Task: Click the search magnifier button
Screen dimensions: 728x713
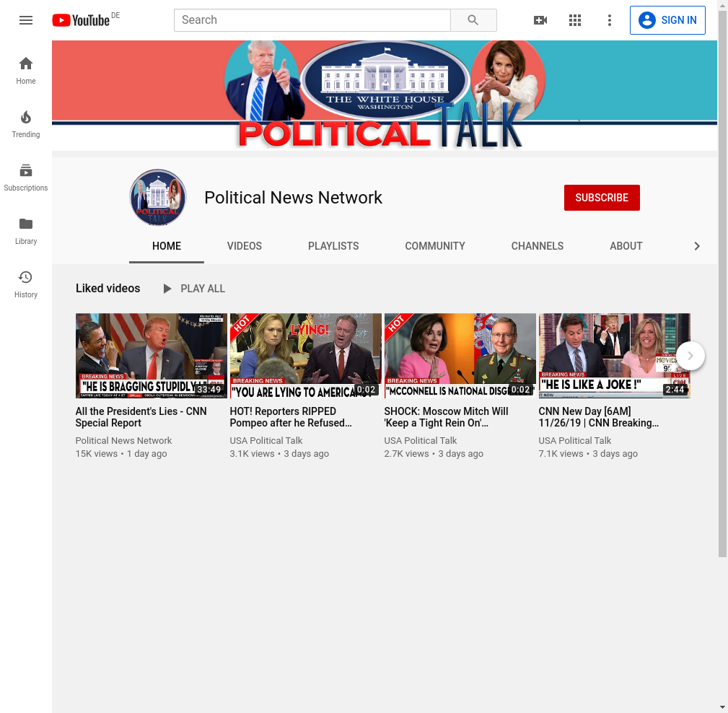Action: click(x=473, y=20)
